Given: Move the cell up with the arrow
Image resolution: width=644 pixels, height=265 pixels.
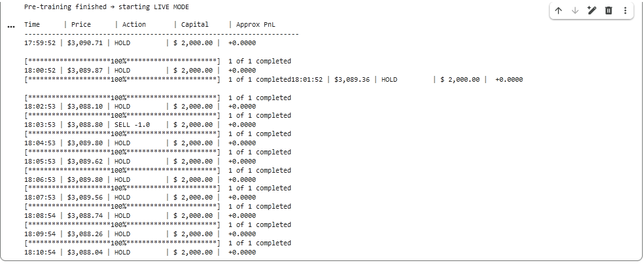Looking at the screenshot, I should 558,10.
